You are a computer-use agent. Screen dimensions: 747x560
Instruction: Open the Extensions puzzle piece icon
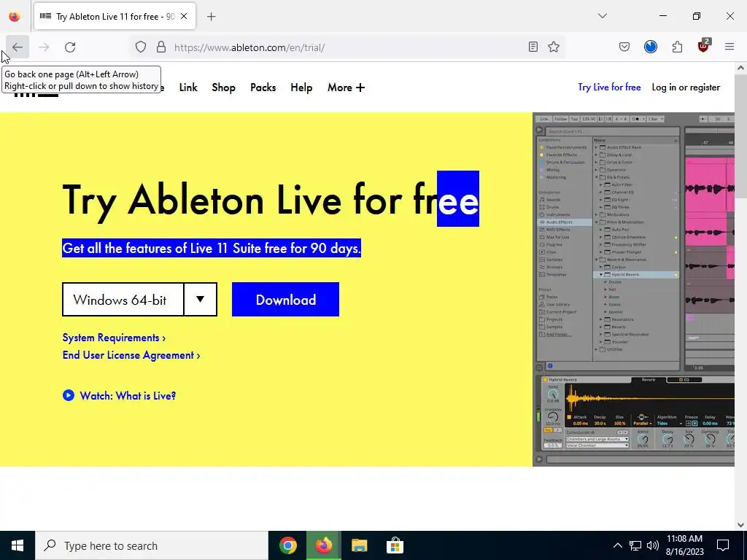click(x=677, y=47)
